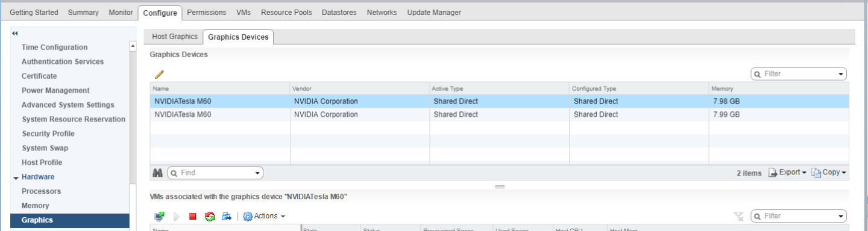Click the panel splitter handle between sections
Image resolution: width=868 pixels, height=231 pixels.
point(499,187)
